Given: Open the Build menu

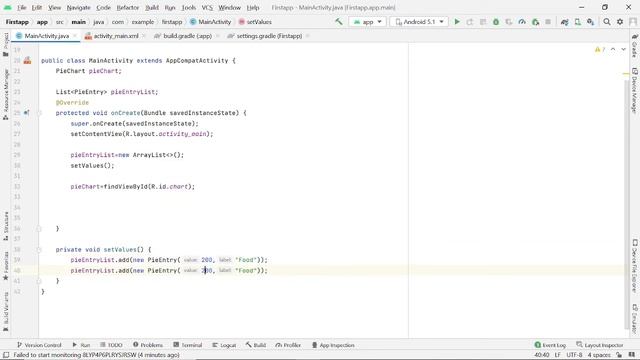Looking at the screenshot, I should click(x=152, y=7).
